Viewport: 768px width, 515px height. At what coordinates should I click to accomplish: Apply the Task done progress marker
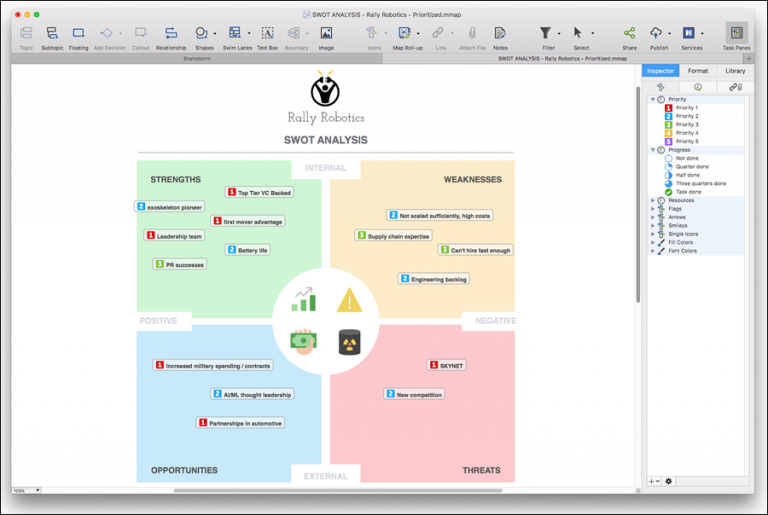tap(683, 192)
